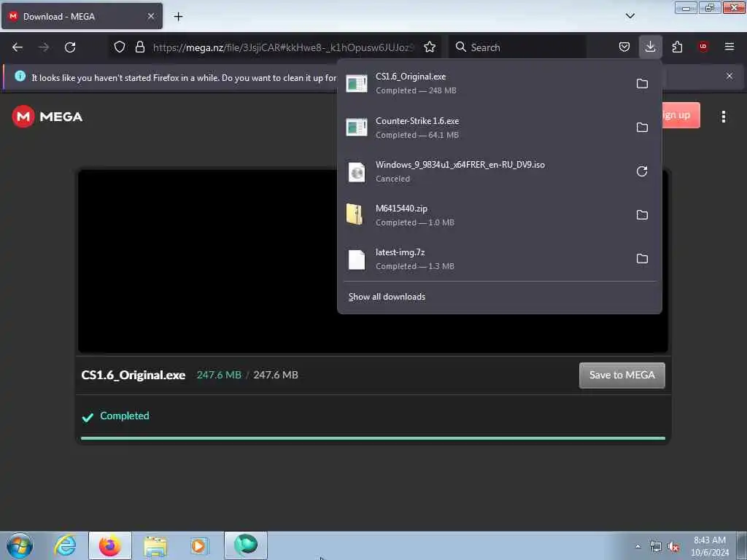747x560 pixels.
Task: Click the Sign up button
Action: click(x=681, y=115)
